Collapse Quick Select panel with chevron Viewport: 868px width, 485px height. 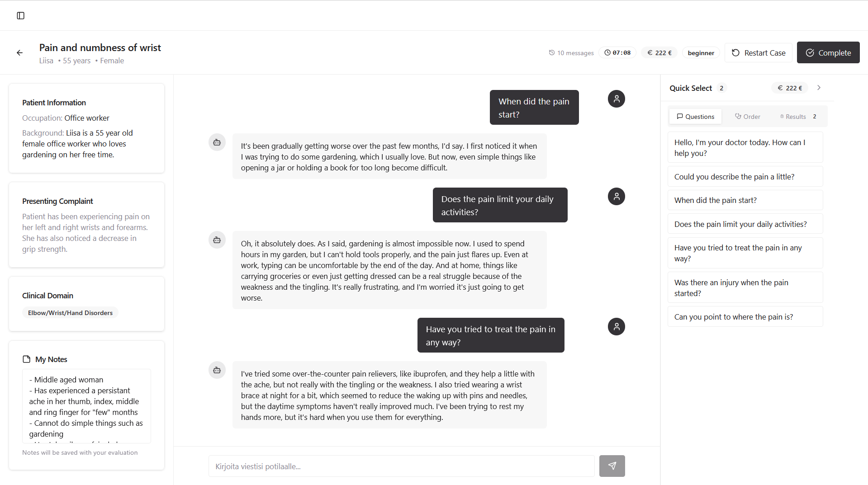pos(819,88)
